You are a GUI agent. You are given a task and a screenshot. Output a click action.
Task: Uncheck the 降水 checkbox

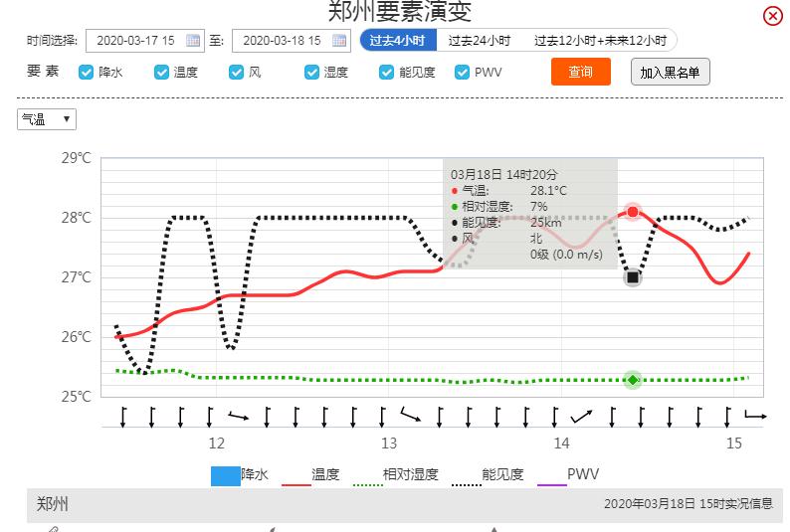click(87, 72)
